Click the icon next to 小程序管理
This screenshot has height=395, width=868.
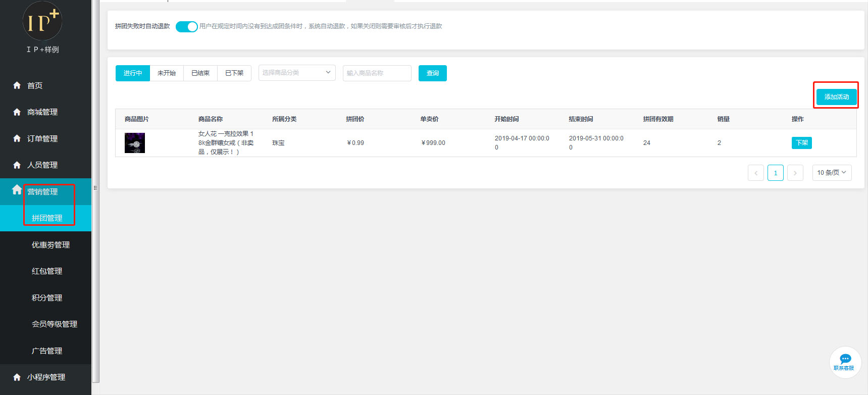[17, 377]
